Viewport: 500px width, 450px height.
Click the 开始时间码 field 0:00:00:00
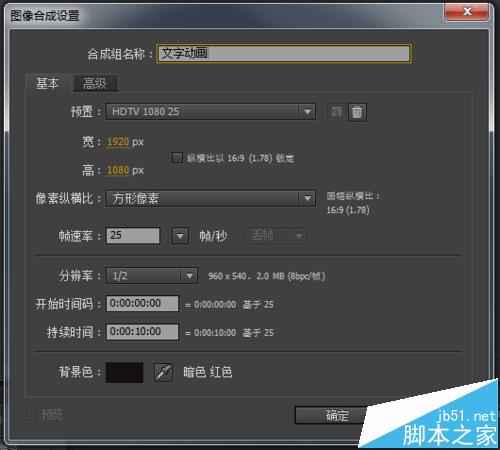click(x=142, y=303)
